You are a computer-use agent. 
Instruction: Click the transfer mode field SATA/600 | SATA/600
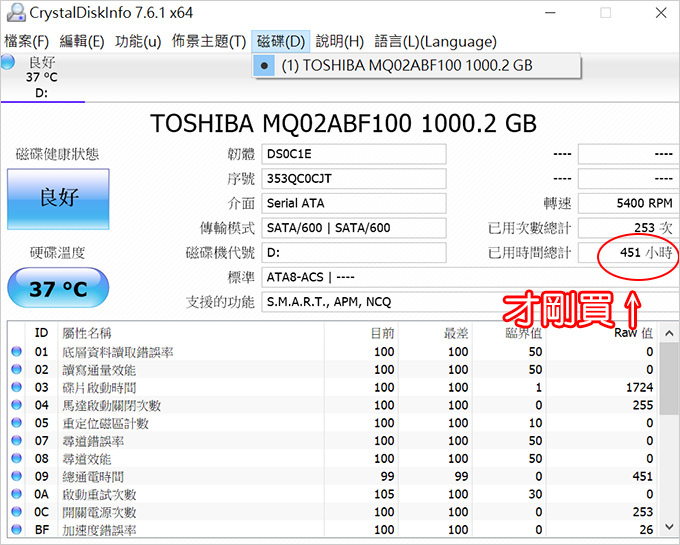354,228
